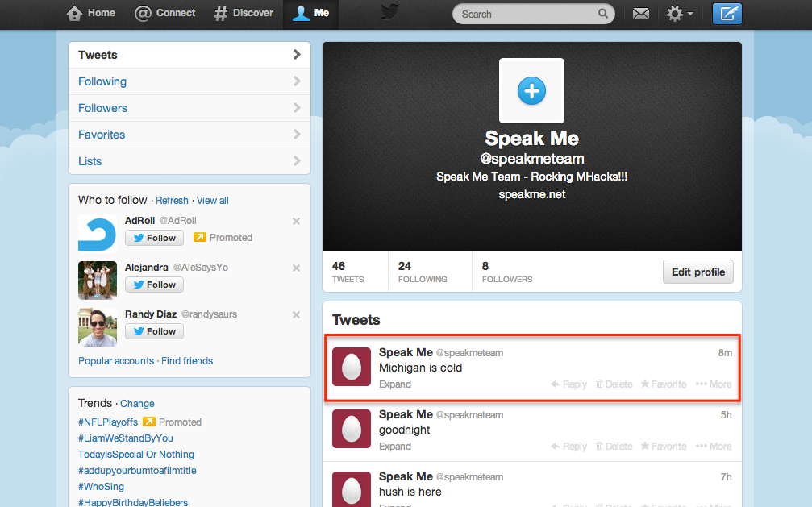Open the Promoted icon next to #NFLPlayoffs

click(149, 422)
